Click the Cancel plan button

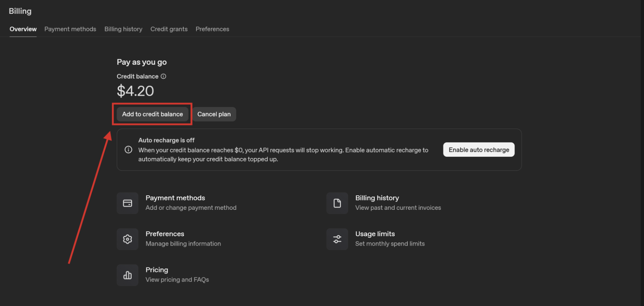tap(214, 114)
